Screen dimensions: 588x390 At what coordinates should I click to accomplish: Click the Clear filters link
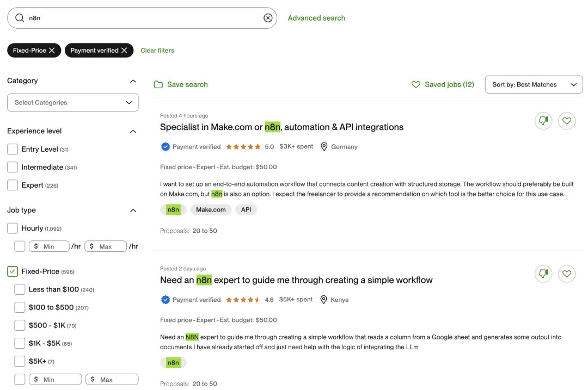coord(157,51)
